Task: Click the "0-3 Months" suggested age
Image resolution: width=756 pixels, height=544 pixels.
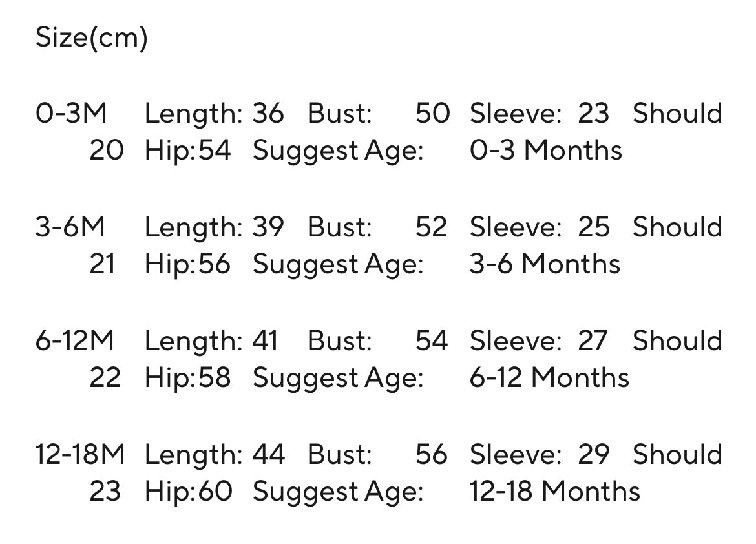Action: (x=545, y=151)
